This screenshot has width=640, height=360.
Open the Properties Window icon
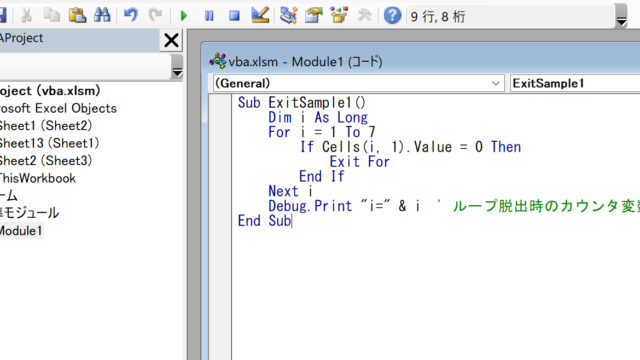313,16
